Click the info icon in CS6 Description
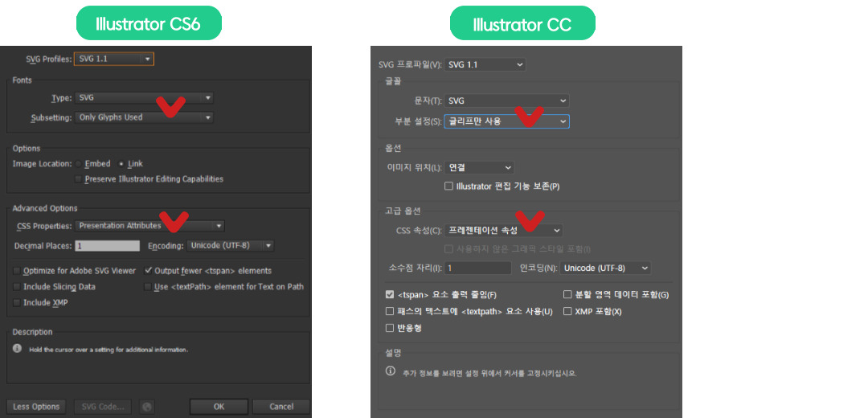The image size is (868, 418). click(x=17, y=349)
